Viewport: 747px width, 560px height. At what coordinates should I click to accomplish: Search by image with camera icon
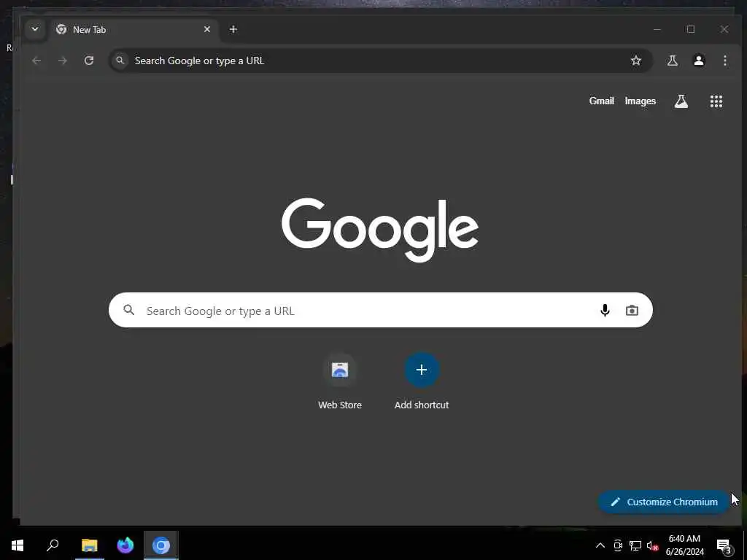632,311
